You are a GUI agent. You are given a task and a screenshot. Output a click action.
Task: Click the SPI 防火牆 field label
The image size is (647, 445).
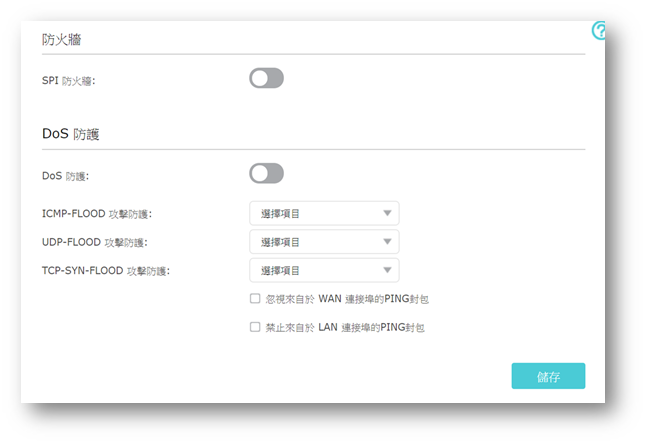68,80
